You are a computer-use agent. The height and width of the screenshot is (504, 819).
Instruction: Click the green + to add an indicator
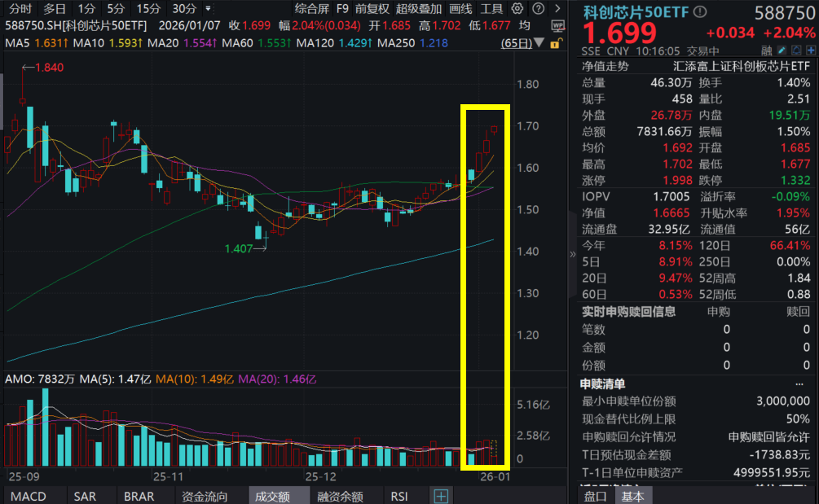pos(440,495)
